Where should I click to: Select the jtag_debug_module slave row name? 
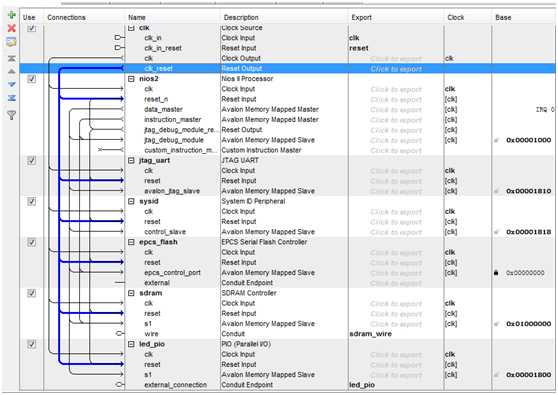pos(174,140)
